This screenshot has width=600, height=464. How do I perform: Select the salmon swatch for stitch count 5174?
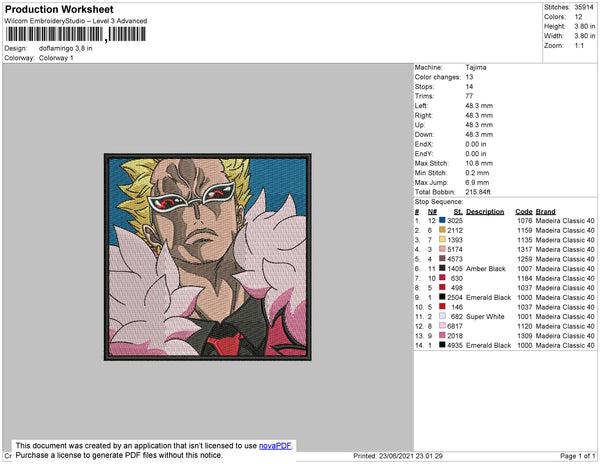pos(442,249)
